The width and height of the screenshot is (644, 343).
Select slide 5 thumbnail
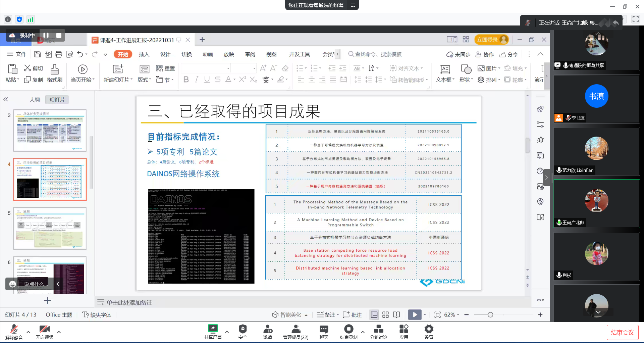click(50, 229)
